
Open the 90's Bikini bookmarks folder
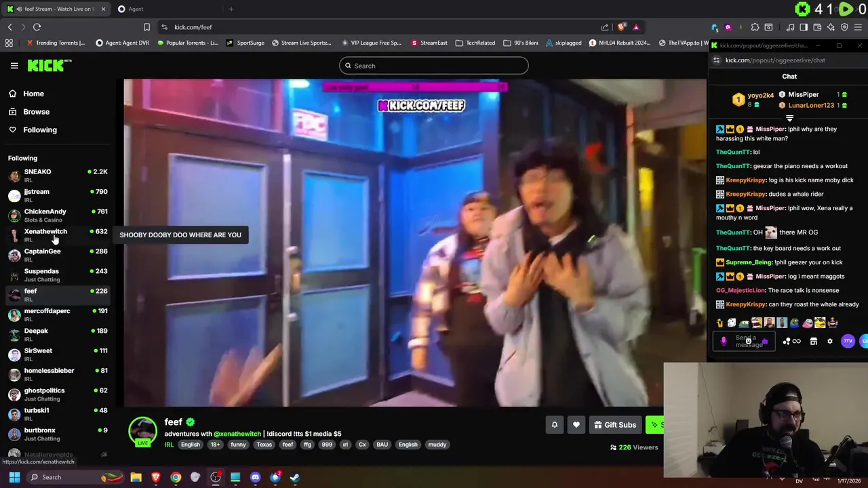tap(521, 43)
